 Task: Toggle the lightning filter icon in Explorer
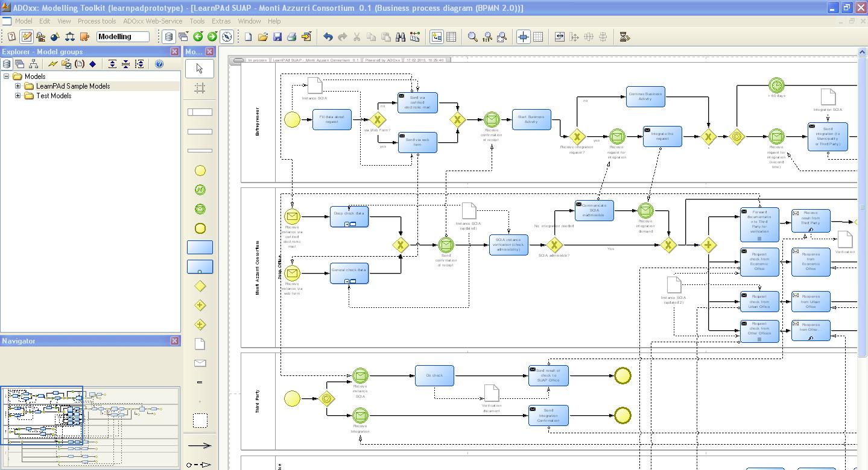(52, 64)
